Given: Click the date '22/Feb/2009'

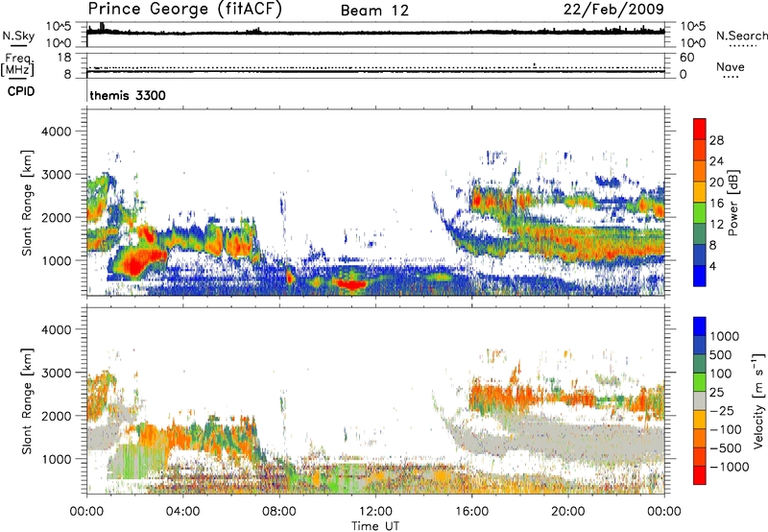Looking at the screenshot, I should click(613, 9).
